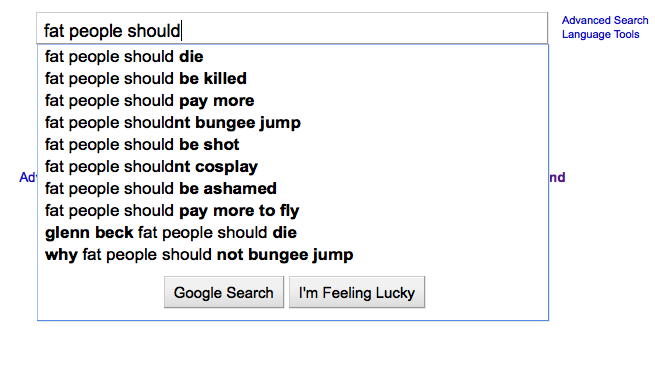The width and height of the screenshot is (655, 365).
Task: Select suggestion 'why fat people should not bungee jump'
Action: tap(292, 255)
